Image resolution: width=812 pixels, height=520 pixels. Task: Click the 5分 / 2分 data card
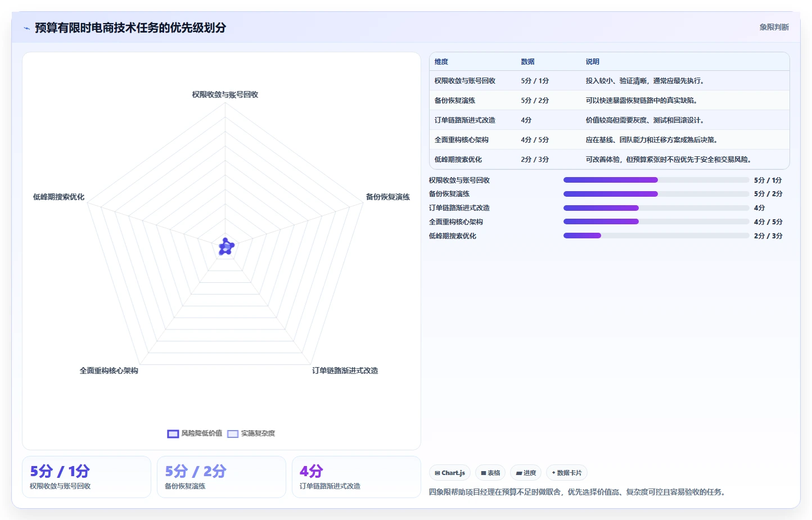(222, 477)
